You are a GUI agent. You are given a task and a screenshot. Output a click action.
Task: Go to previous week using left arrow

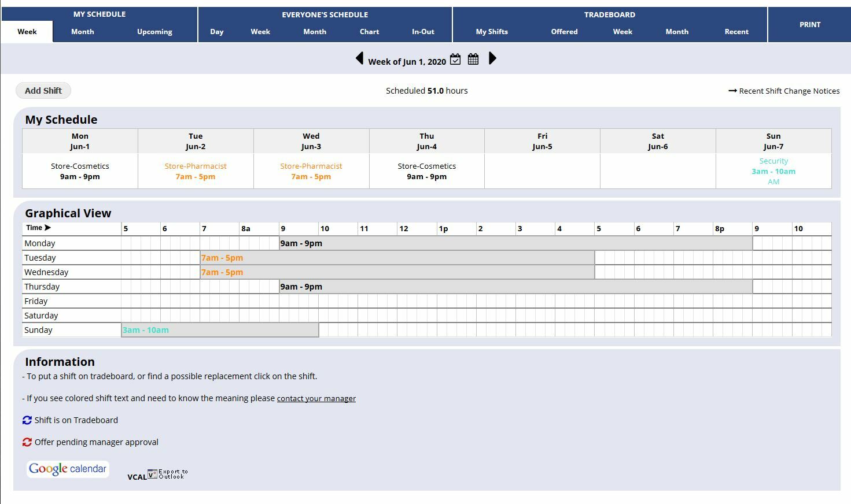coord(360,58)
